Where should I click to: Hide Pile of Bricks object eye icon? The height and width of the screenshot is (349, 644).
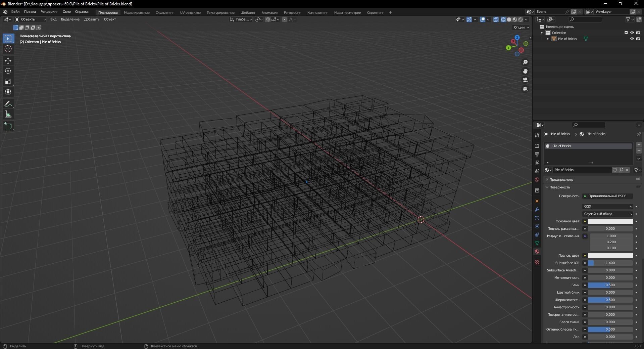pos(632,39)
